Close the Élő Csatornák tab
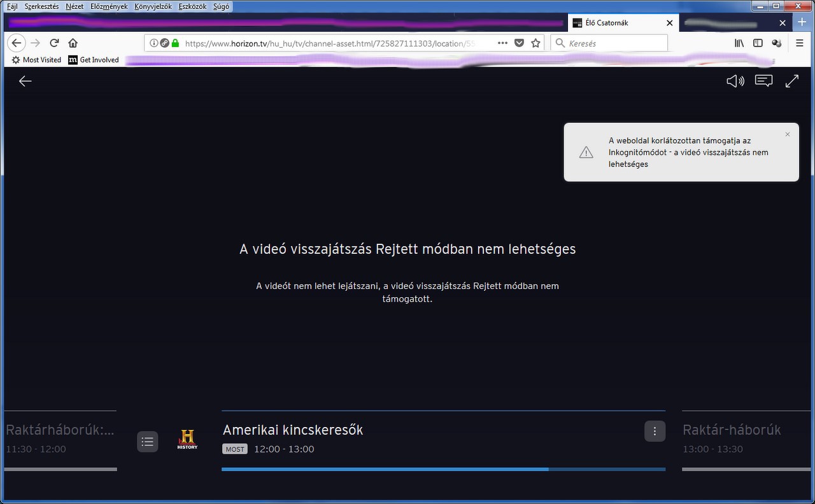815x504 pixels. coord(669,23)
